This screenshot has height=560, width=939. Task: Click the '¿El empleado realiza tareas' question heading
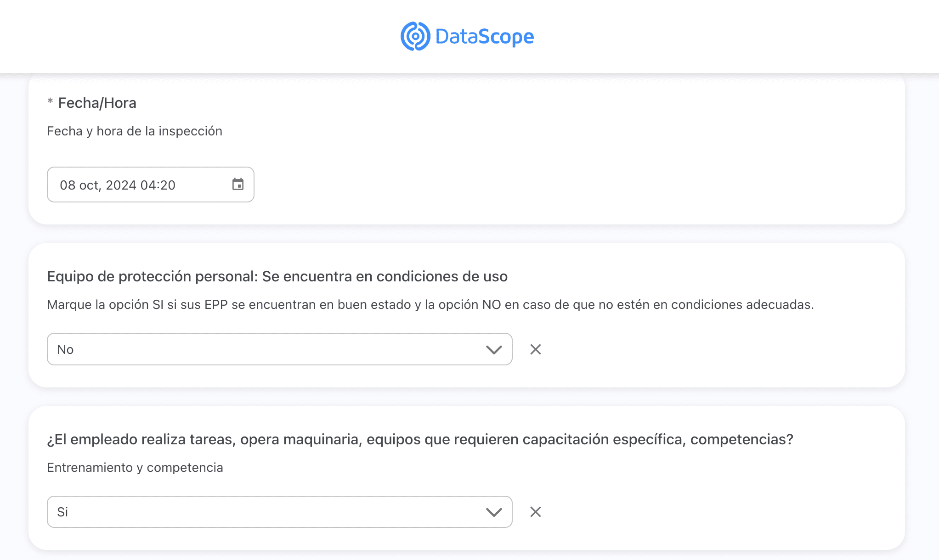point(420,439)
